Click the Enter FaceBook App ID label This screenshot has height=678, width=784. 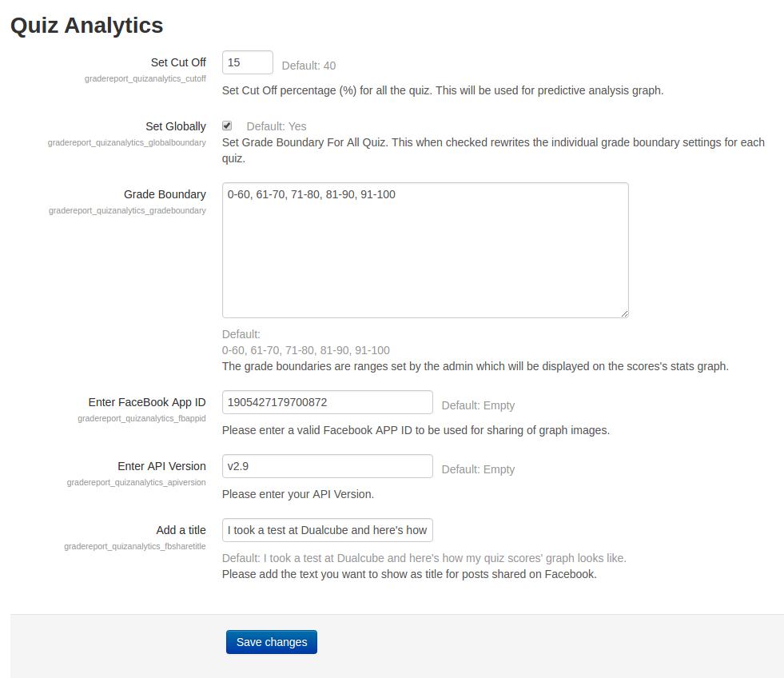click(x=147, y=402)
